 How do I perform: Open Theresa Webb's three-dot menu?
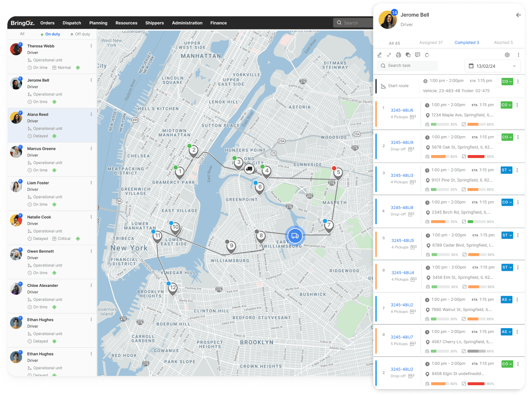tap(91, 46)
